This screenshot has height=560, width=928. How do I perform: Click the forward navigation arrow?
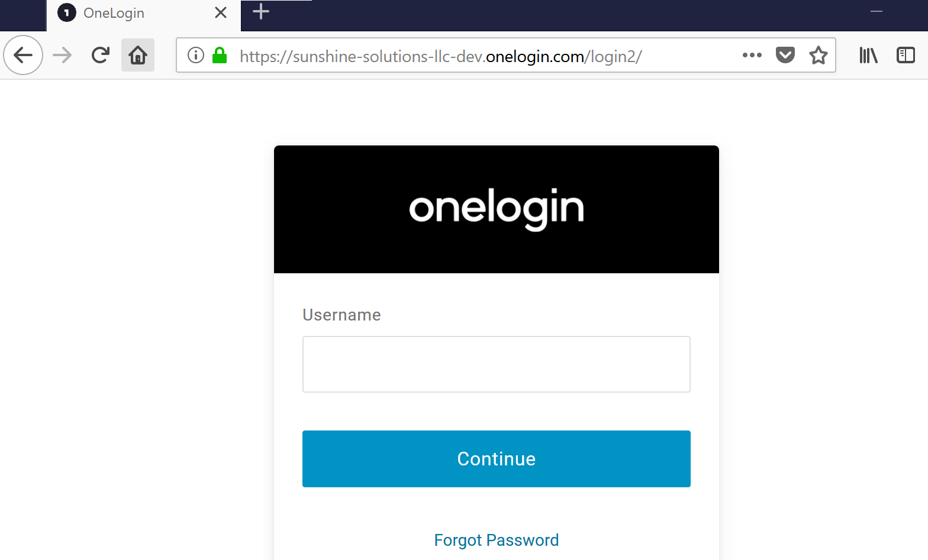(62, 56)
